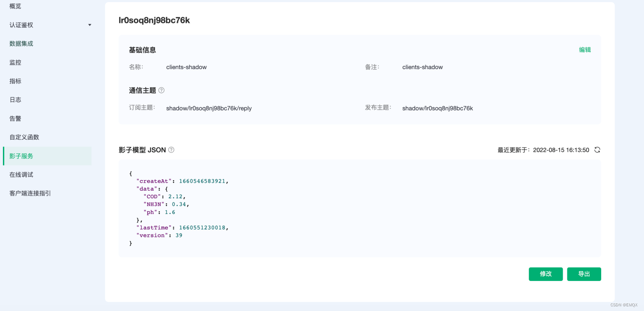
Task: Click the refresh icon beside last updated time
Action: click(x=597, y=150)
